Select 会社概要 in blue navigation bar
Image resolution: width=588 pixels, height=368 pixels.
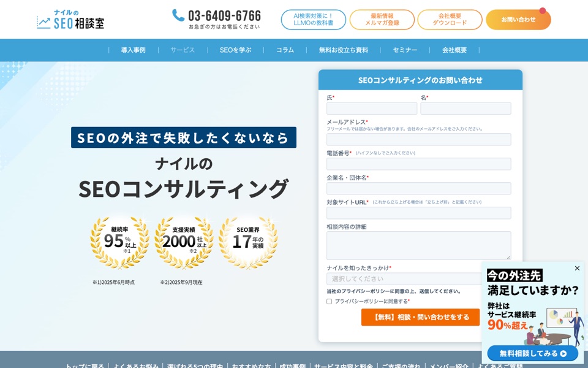point(454,50)
